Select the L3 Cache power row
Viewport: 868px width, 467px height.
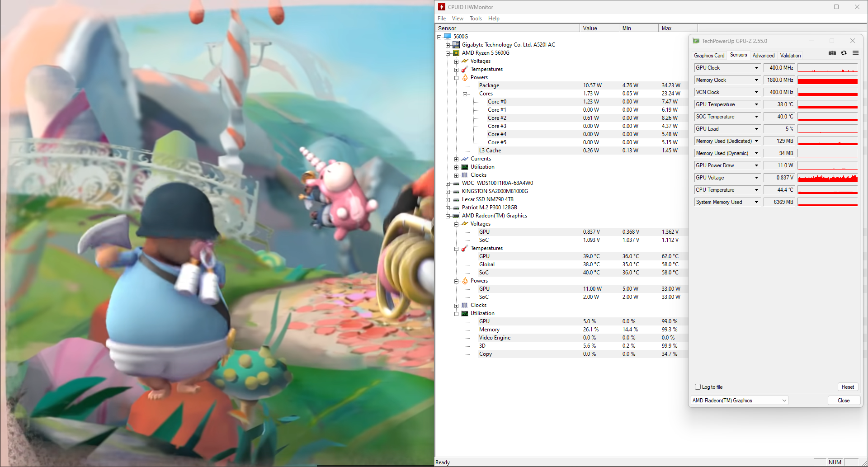point(583,151)
